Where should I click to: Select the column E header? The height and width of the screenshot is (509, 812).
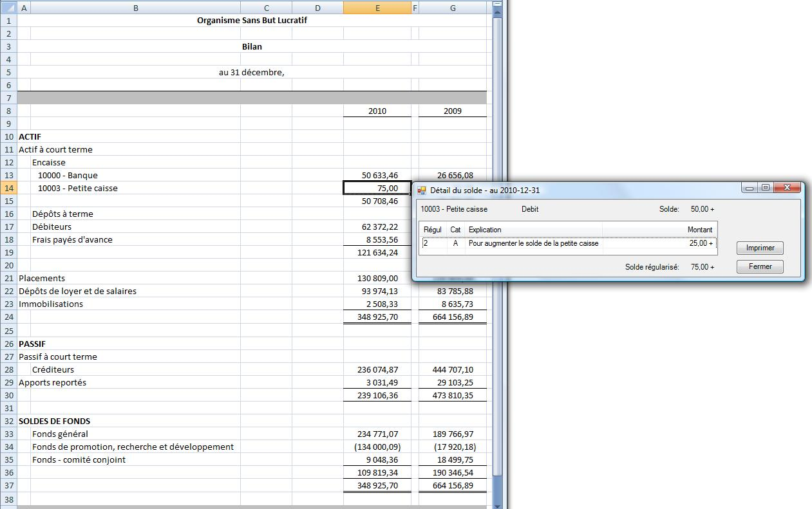click(377, 8)
